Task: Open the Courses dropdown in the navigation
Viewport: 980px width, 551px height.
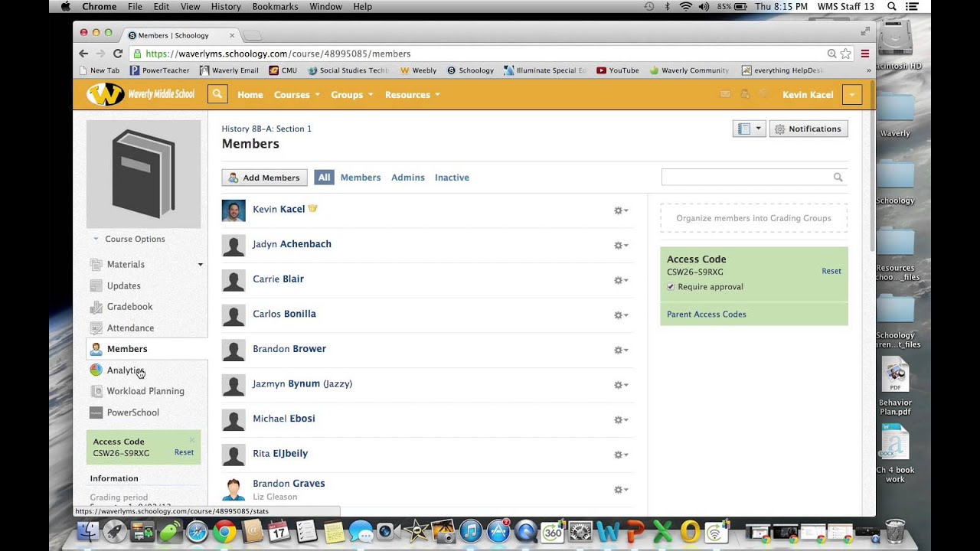Action: pyautogui.click(x=296, y=95)
